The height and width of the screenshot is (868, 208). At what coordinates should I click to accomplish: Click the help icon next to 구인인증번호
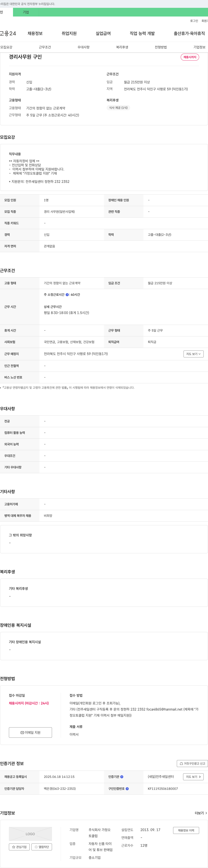127,789
